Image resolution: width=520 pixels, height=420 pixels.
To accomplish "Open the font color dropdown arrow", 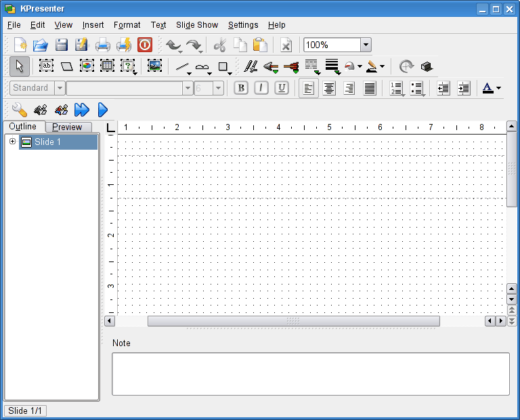I will (499, 88).
